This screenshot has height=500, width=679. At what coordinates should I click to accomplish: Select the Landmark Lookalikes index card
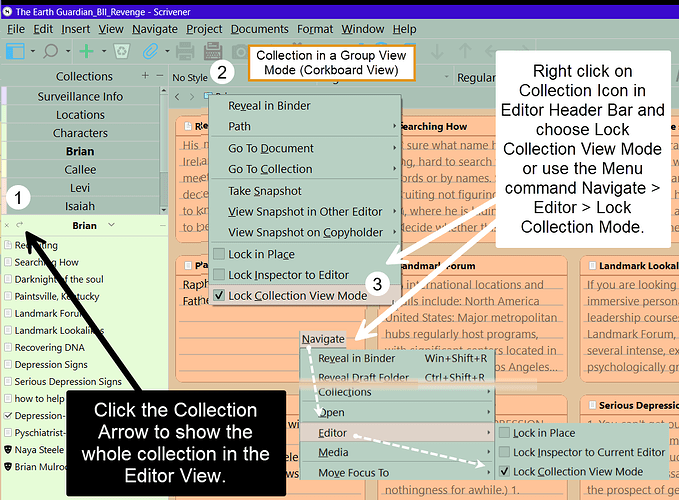(x=629, y=318)
